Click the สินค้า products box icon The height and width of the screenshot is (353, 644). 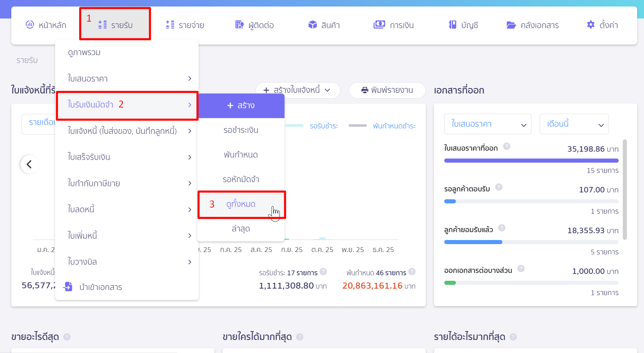(x=312, y=24)
